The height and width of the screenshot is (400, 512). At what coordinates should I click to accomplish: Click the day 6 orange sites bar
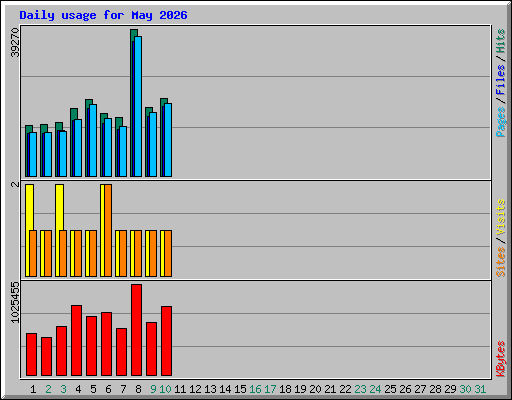point(108,230)
